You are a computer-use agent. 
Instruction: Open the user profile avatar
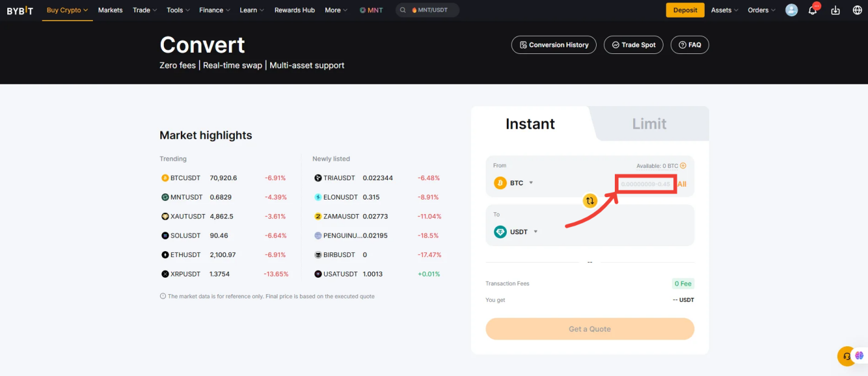(792, 10)
